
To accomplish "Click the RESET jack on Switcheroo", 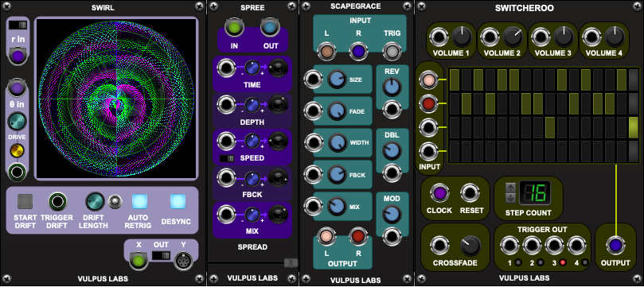I will tap(470, 193).
